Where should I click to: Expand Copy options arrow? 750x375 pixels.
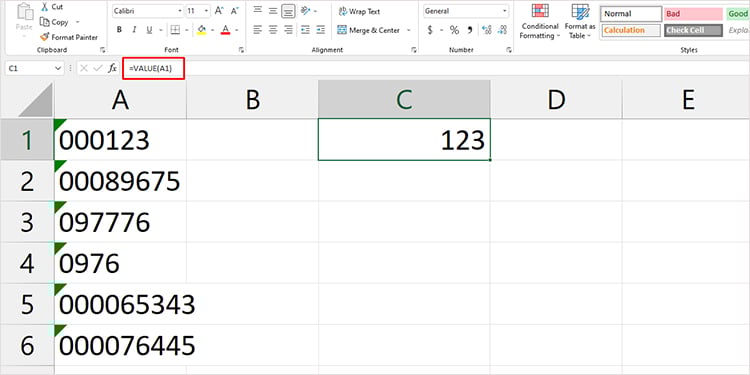coord(77,22)
